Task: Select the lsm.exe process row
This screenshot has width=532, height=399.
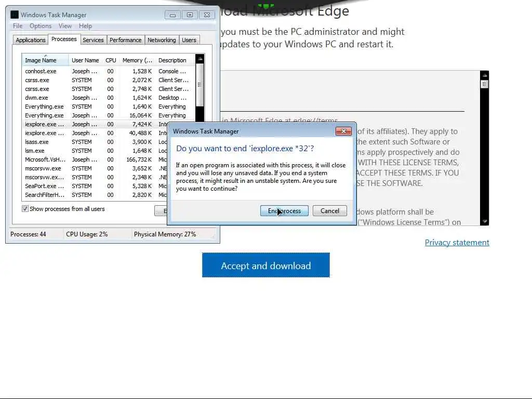Action: (x=95, y=151)
